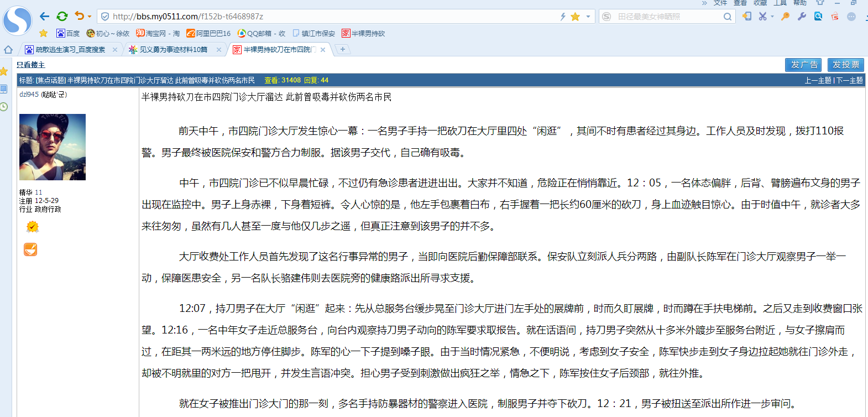The width and height of the screenshot is (868, 417).
Task: Click the user dzl945 avatar photo
Action: [x=53, y=147]
